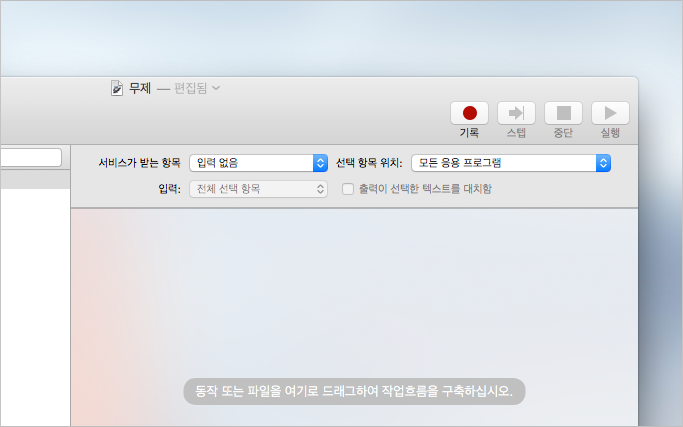683x427 pixels.
Task: Click the 서비스가 받는 항목 label
Action: coord(139,163)
